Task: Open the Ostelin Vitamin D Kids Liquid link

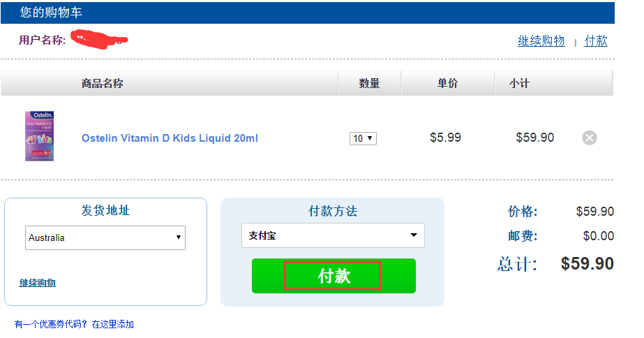Action: pyautogui.click(x=170, y=138)
